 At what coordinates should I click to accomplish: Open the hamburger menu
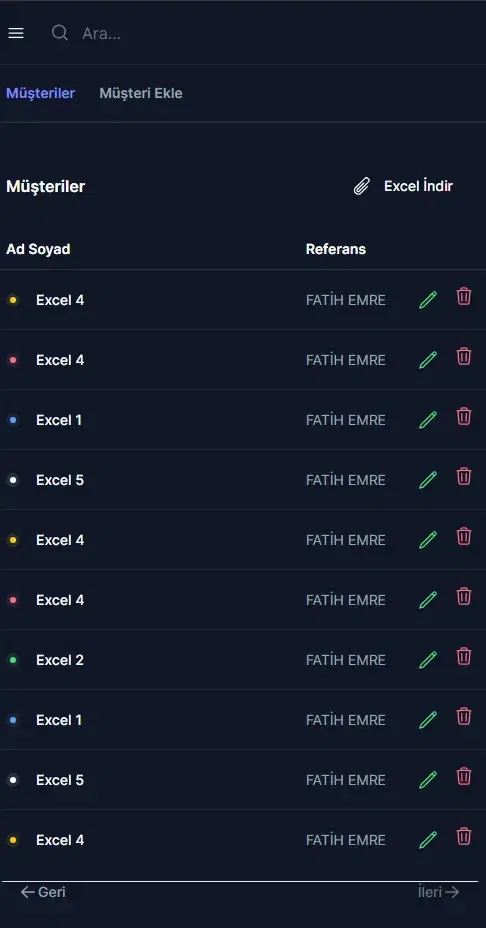tap(16, 33)
